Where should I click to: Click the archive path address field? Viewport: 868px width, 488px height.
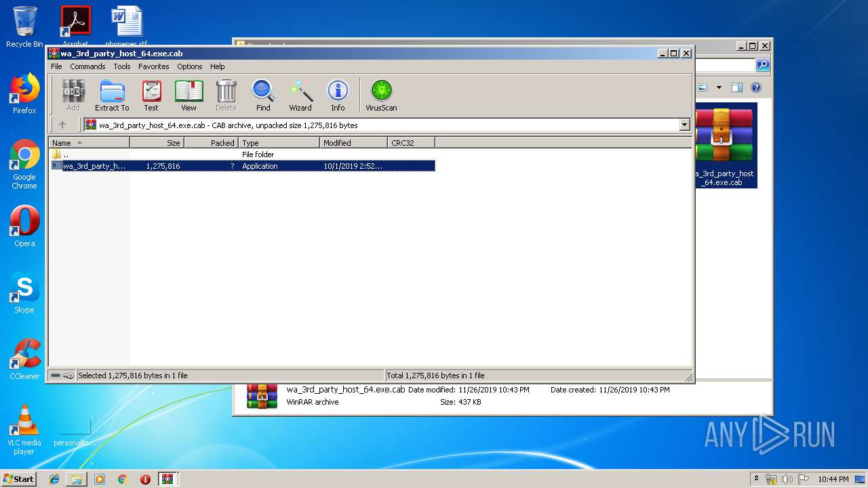(381, 125)
